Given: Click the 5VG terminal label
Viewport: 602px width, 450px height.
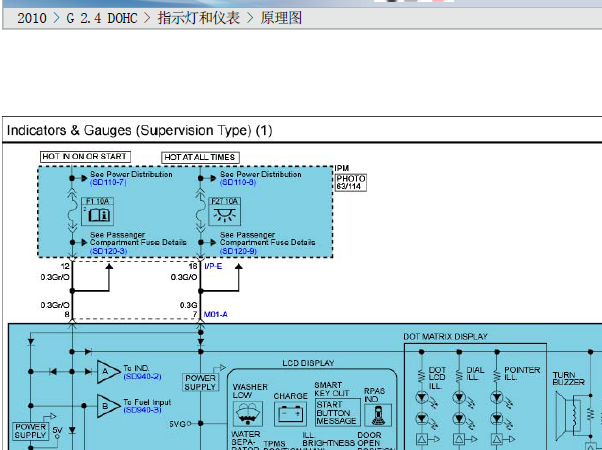Looking at the screenshot, I should click(x=177, y=424).
